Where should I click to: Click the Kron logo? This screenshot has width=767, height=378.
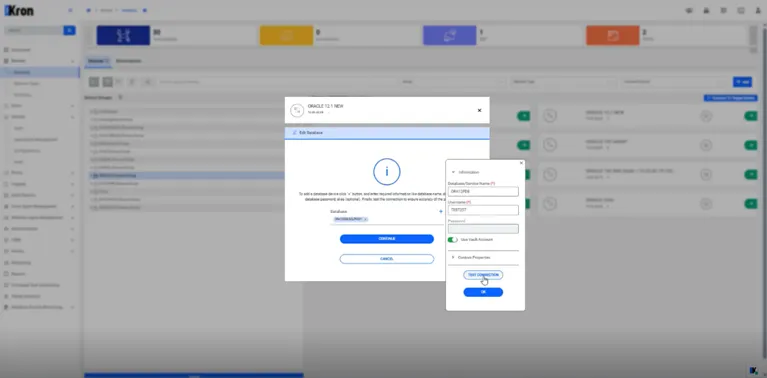tap(19, 11)
